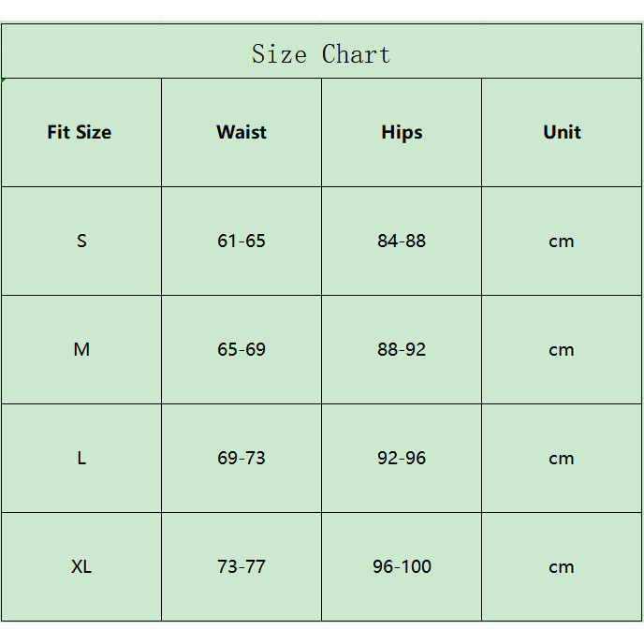Viewport: 644px width, 644px height.
Task: Click the waist value 61-65
Action: click(x=241, y=241)
